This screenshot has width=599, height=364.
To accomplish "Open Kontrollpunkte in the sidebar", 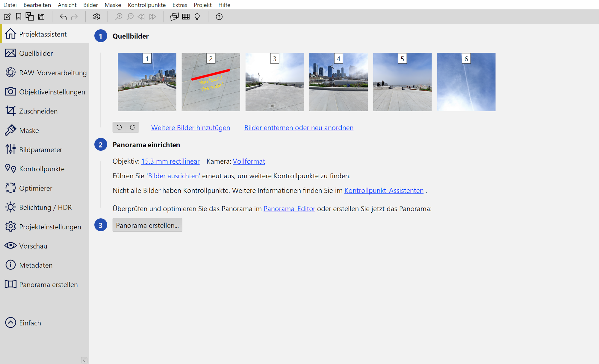I will click(x=45, y=169).
